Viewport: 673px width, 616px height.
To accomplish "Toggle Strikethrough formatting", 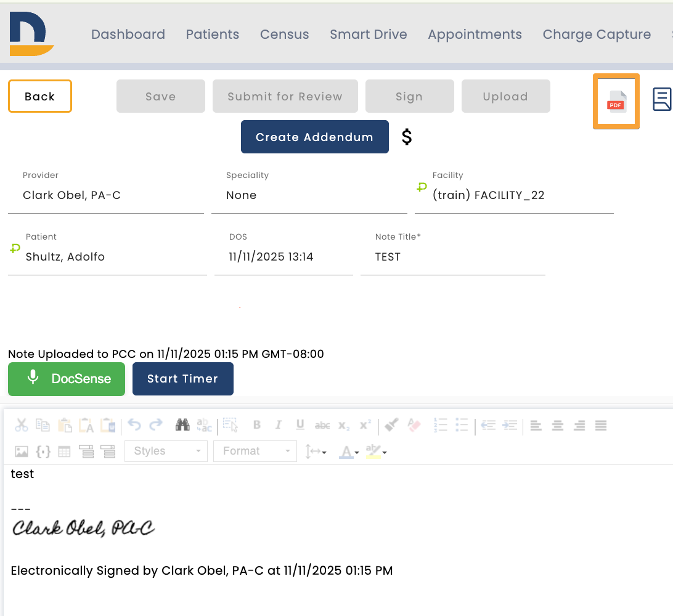I will (x=322, y=425).
